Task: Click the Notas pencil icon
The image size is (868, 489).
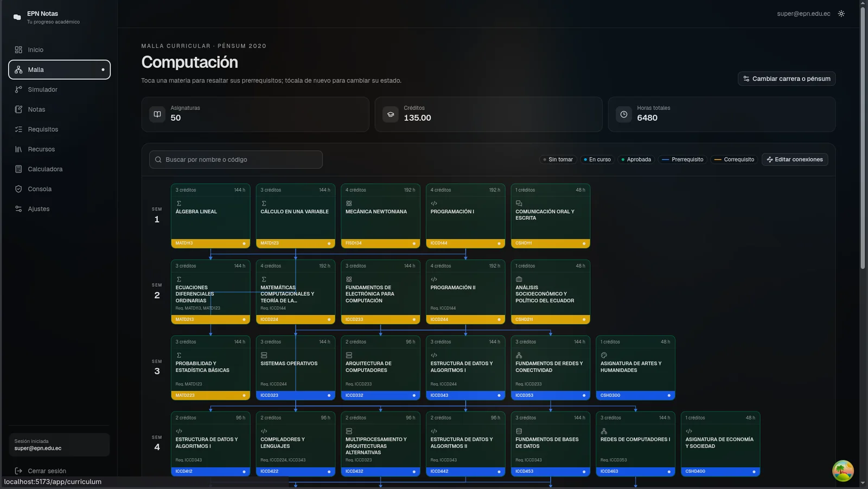Action: pos(18,110)
